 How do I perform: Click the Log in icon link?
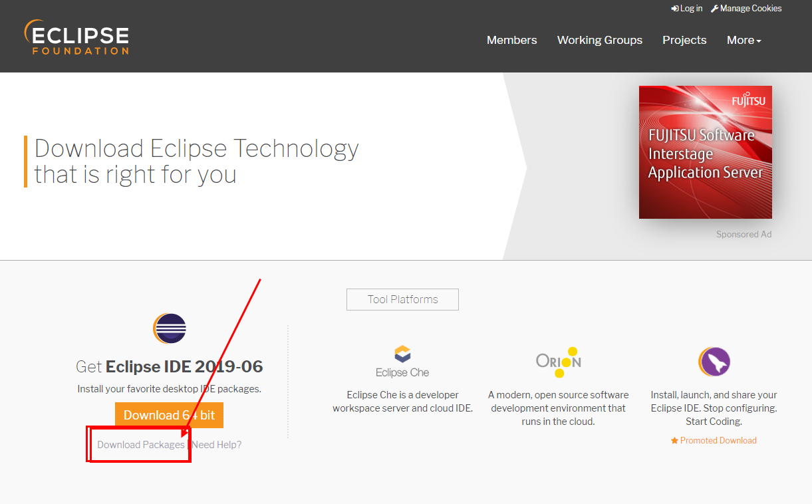pos(687,9)
